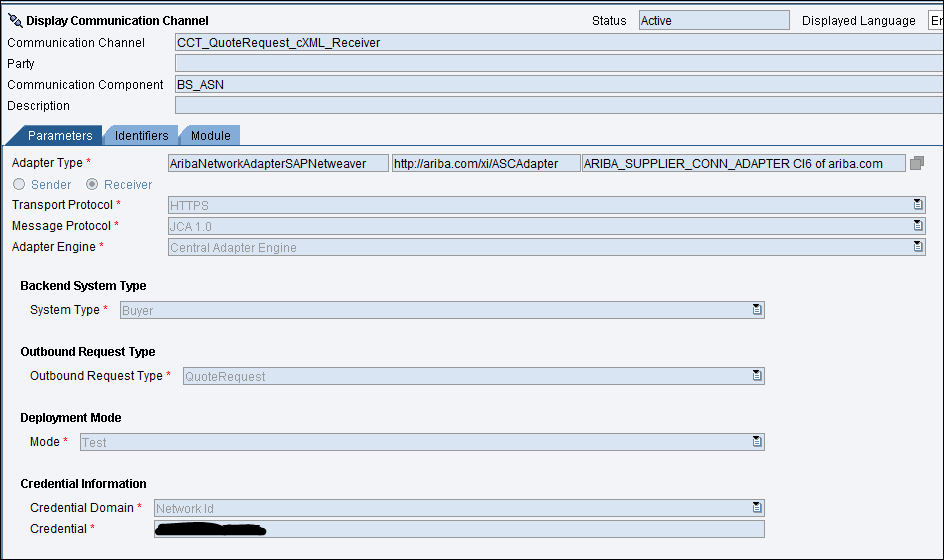Click the AribaNetworkAdapterSAPNetweaver adapter type field
Screen dimensions: 944x560
(278, 163)
